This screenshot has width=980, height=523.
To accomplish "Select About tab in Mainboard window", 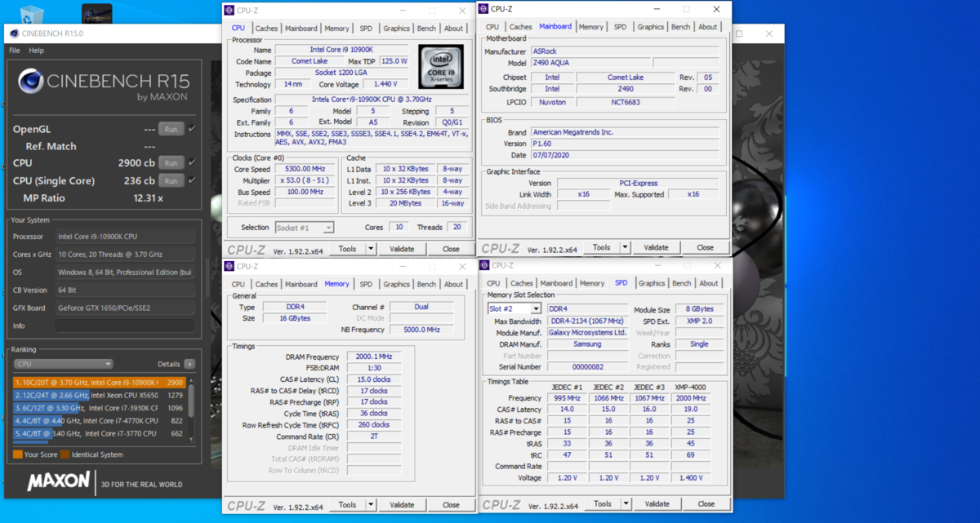I will (x=708, y=27).
